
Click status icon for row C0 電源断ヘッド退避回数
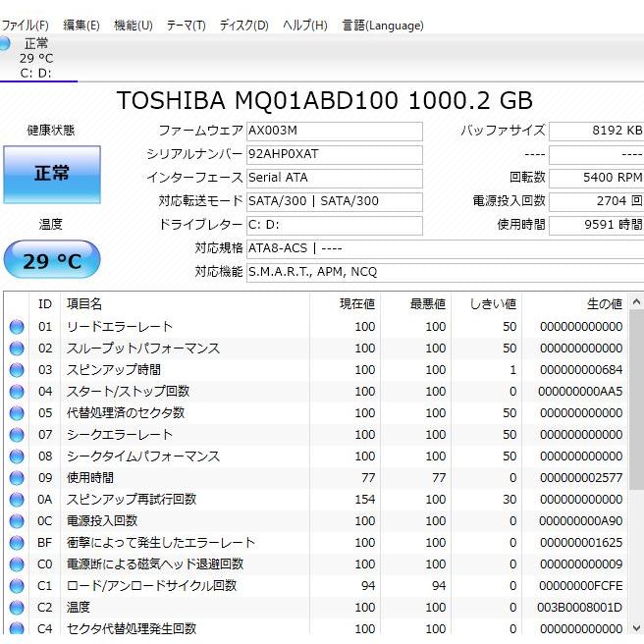pyautogui.click(x=17, y=564)
